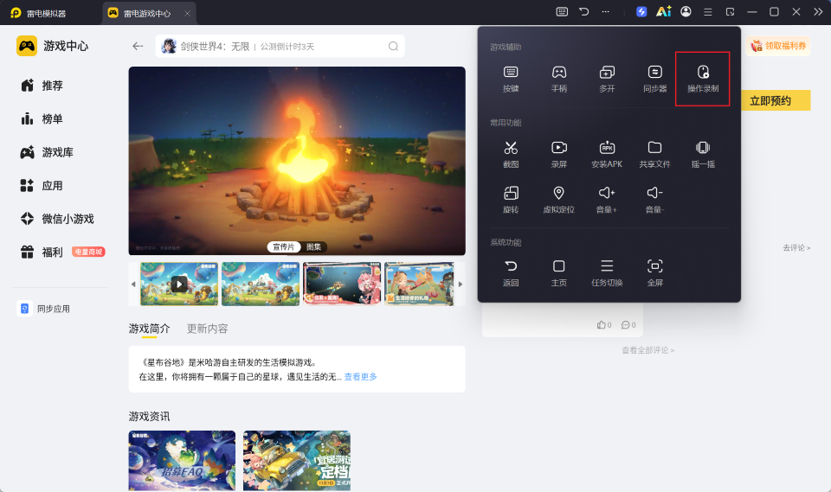The height and width of the screenshot is (492, 831).
Task: Open the three-dots more menu in title bar
Action: 605,12
